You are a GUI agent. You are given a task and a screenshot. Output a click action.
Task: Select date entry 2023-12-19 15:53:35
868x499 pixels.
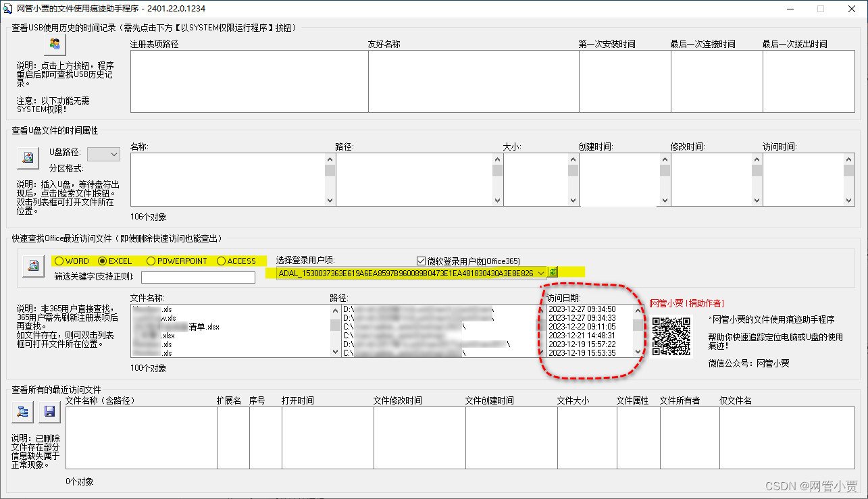582,353
